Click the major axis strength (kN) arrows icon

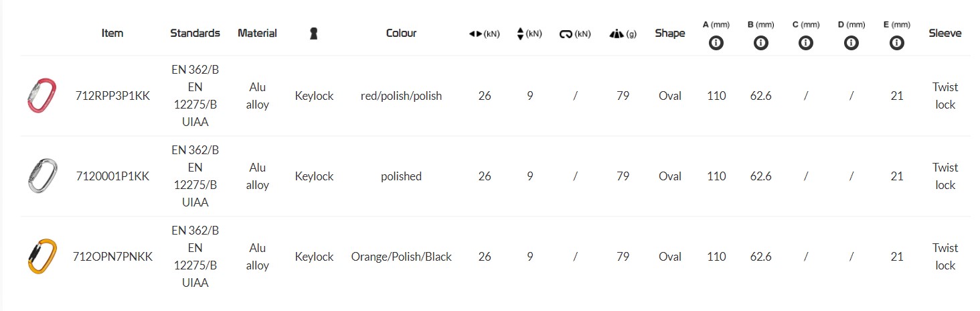pyautogui.click(x=477, y=34)
